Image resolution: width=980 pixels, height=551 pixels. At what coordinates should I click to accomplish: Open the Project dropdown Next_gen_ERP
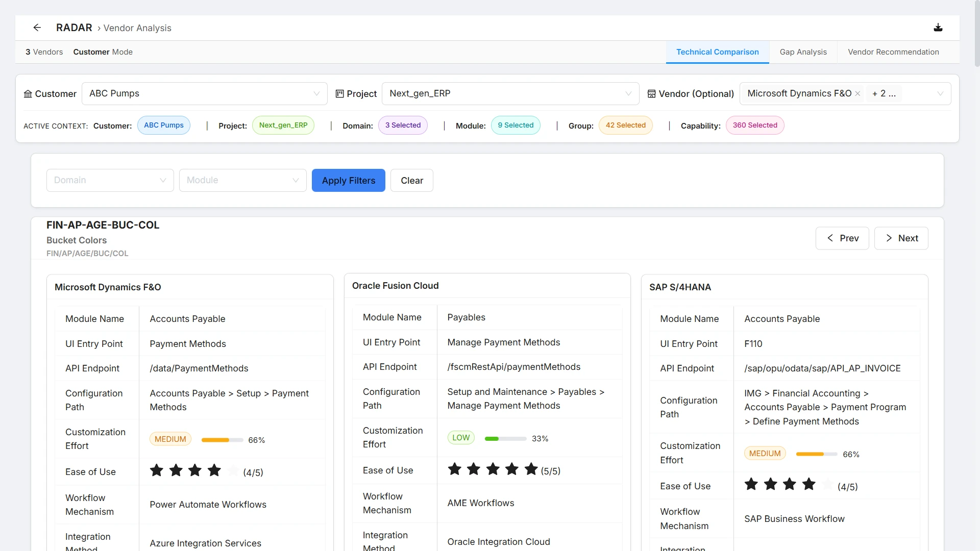[x=510, y=93]
